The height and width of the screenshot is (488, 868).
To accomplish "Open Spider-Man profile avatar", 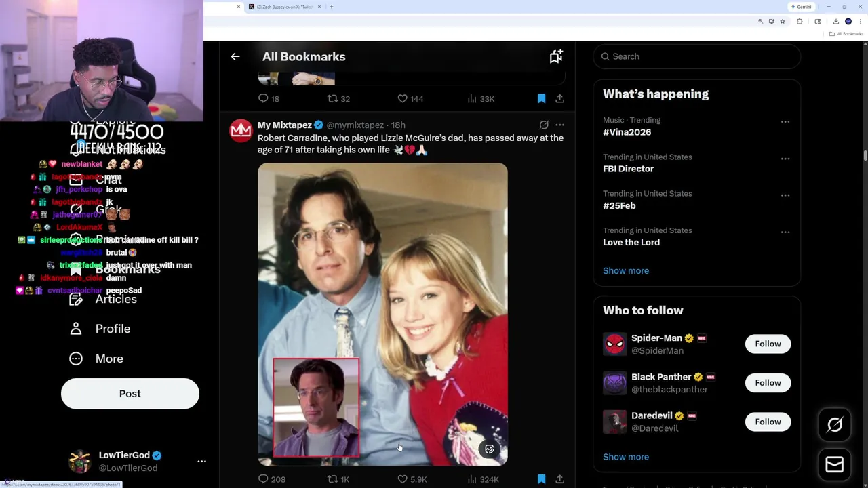I will pyautogui.click(x=615, y=344).
